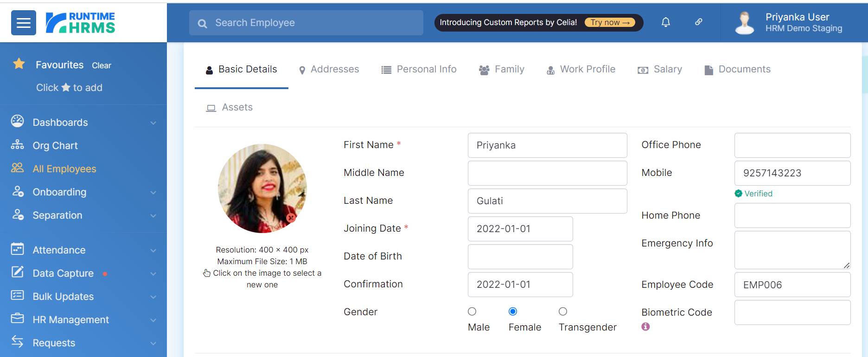This screenshot has height=357, width=868.
Task: Clear the Favourites list
Action: 101,65
